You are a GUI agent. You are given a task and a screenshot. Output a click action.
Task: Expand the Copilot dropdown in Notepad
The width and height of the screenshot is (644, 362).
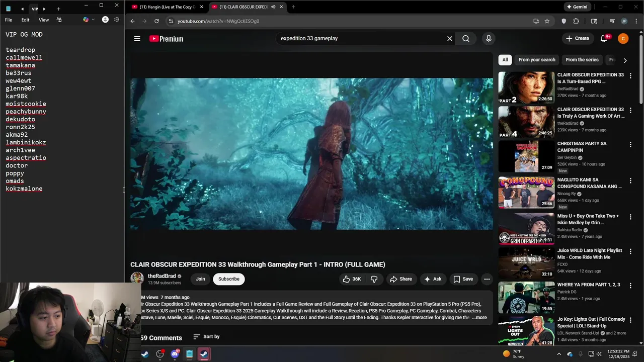93,20
